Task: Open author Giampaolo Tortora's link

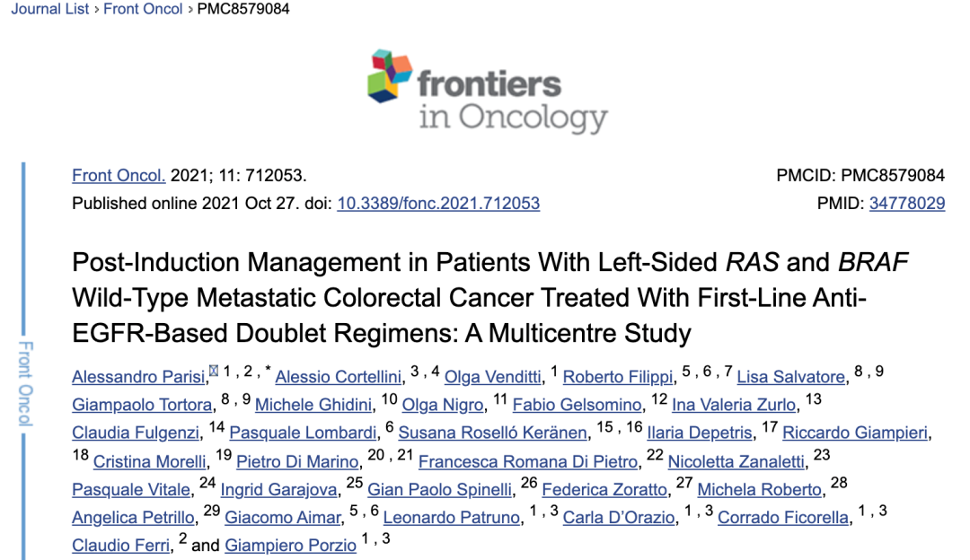Action: click(x=139, y=405)
